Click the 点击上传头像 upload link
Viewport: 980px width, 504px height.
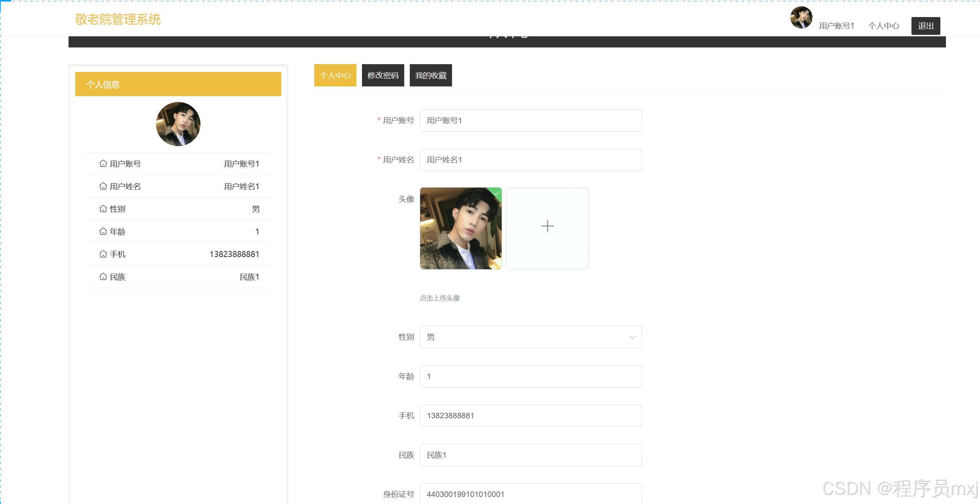pyautogui.click(x=440, y=298)
